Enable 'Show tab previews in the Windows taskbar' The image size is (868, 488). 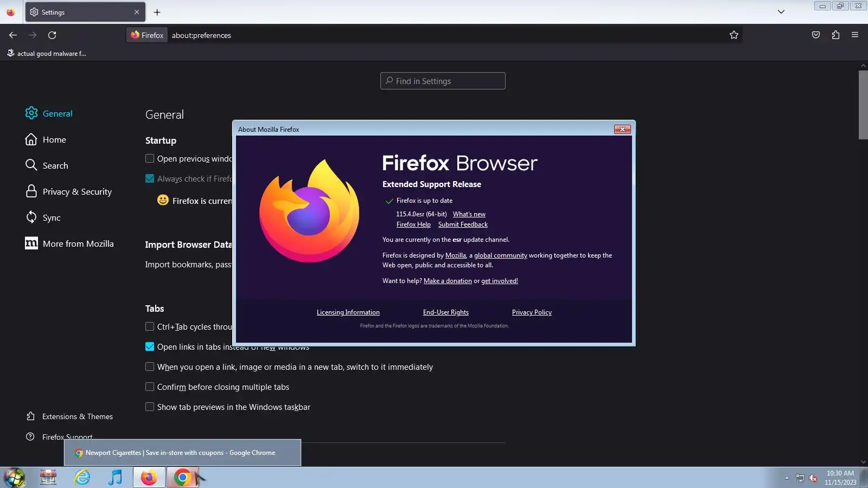click(x=150, y=407)
